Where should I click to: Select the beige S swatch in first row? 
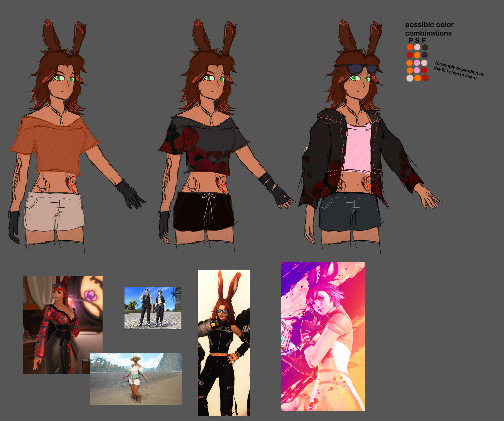417,47
